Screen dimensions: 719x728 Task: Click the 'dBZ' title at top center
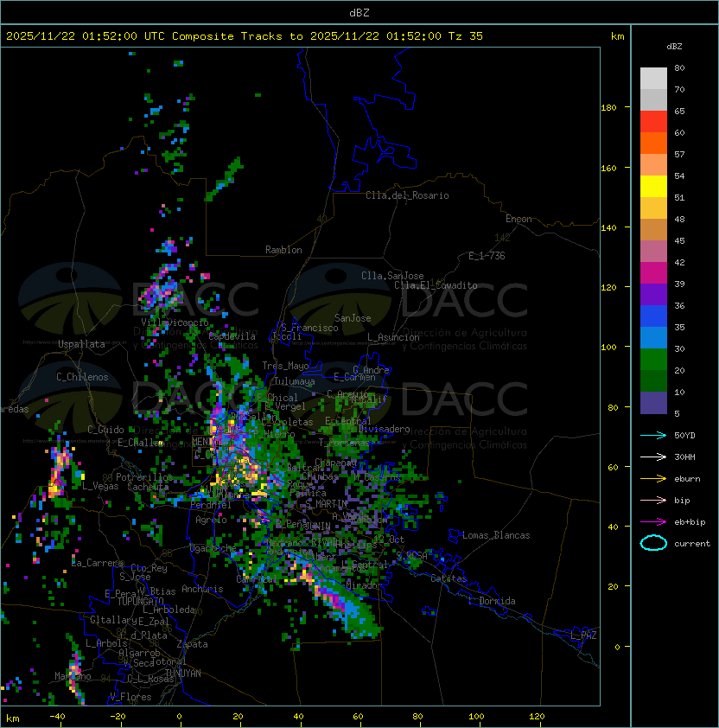[359, 13]
